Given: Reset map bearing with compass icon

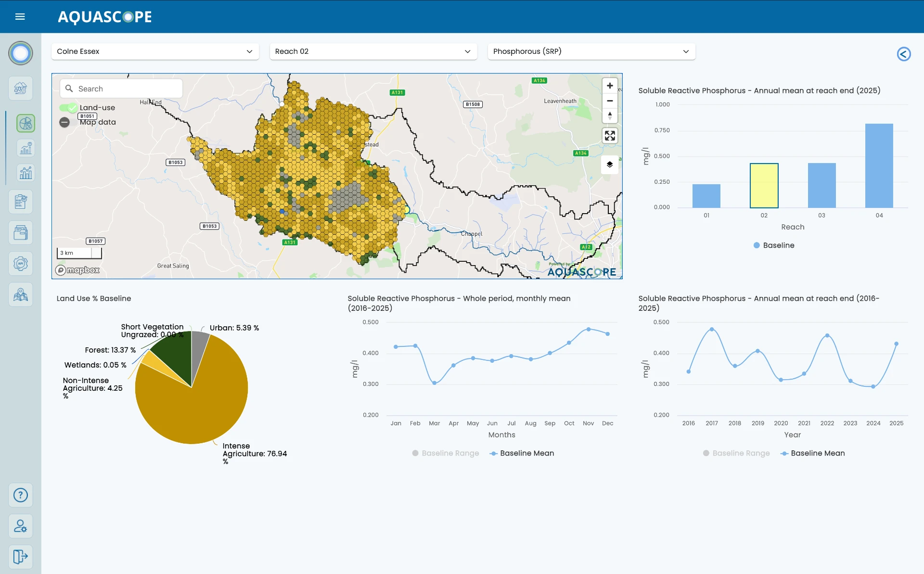Looking at the screenshot, I should pos(610,115).
